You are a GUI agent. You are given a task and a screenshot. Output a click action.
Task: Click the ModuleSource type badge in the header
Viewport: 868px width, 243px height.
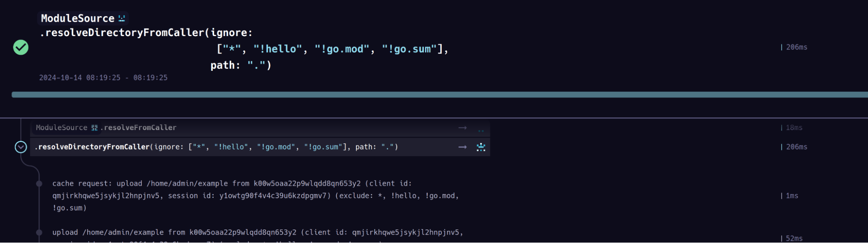(x=83, y=18)
